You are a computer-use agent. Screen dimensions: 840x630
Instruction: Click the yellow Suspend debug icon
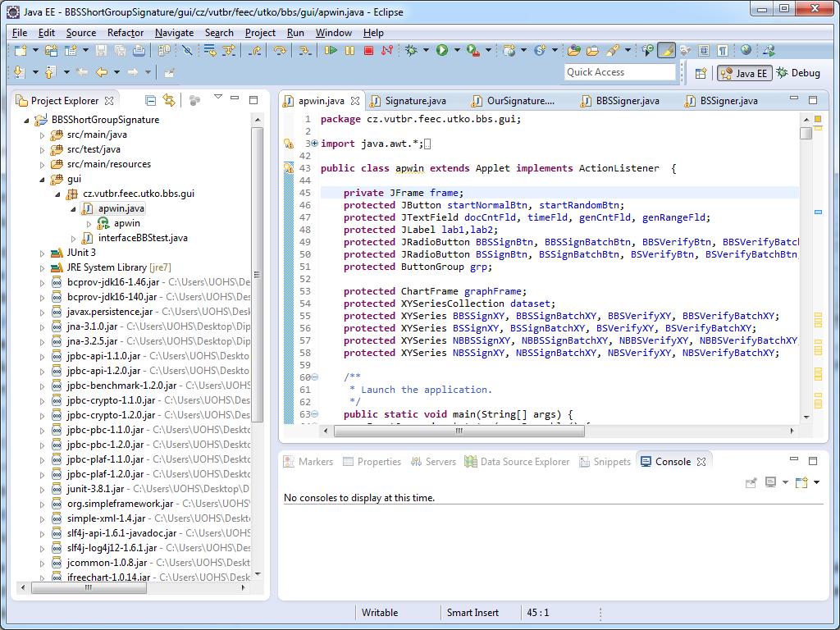pos(349,51)
